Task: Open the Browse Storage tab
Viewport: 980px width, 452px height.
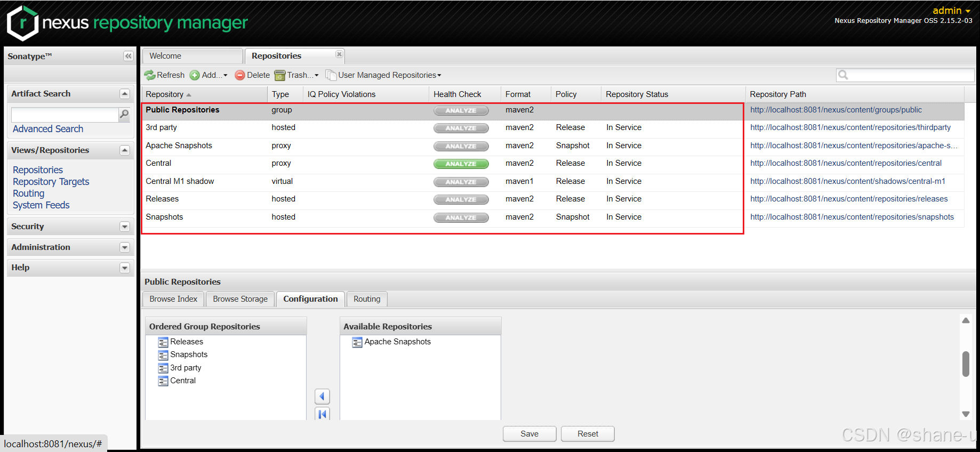Action: click(240, 299)
